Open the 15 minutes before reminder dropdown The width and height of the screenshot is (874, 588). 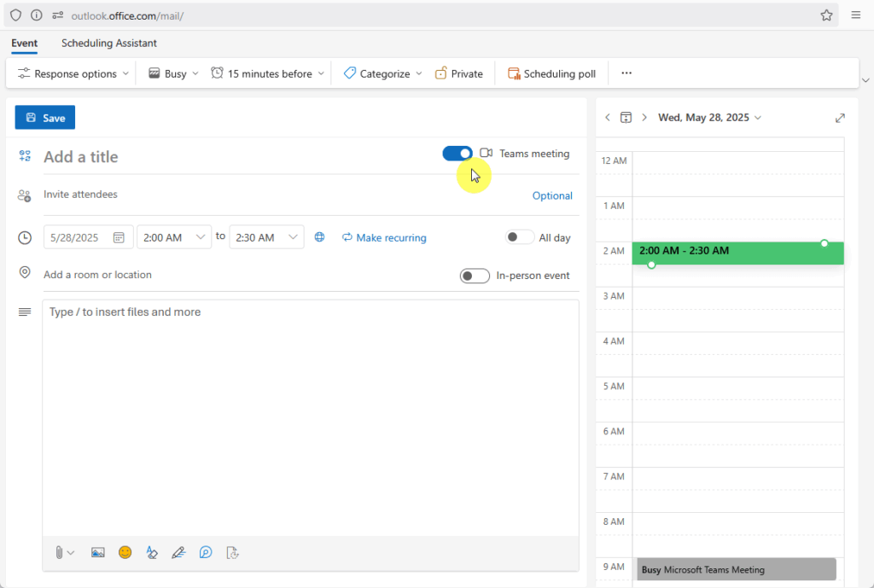point(267,73)
